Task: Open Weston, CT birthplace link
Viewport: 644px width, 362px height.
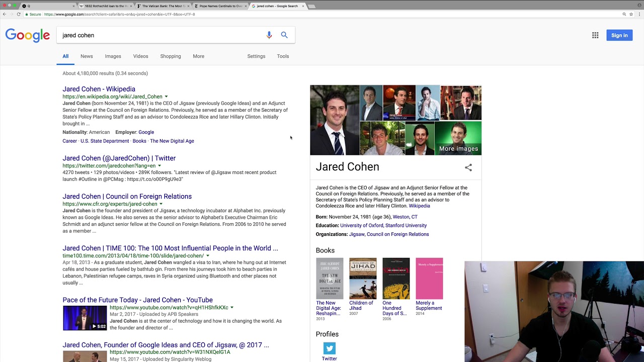Action: point(405,217)
